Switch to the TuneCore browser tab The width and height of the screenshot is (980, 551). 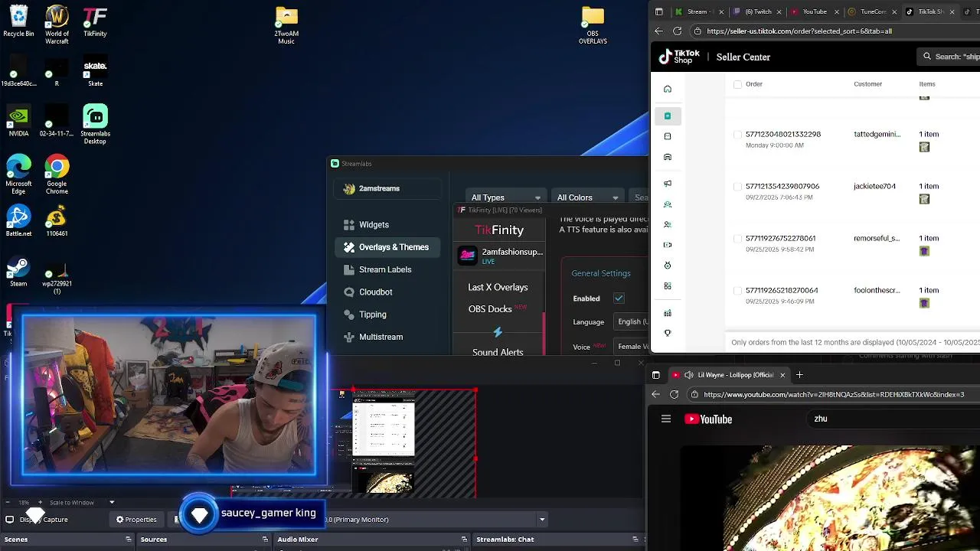click(x=871, y=11)
